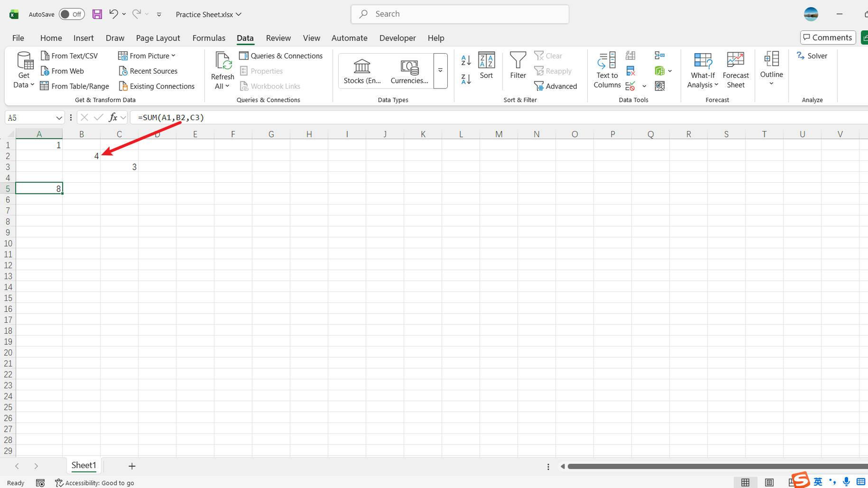
Task: Click the horizontal scrollbar thumb
Action: (x=717, y=466)
